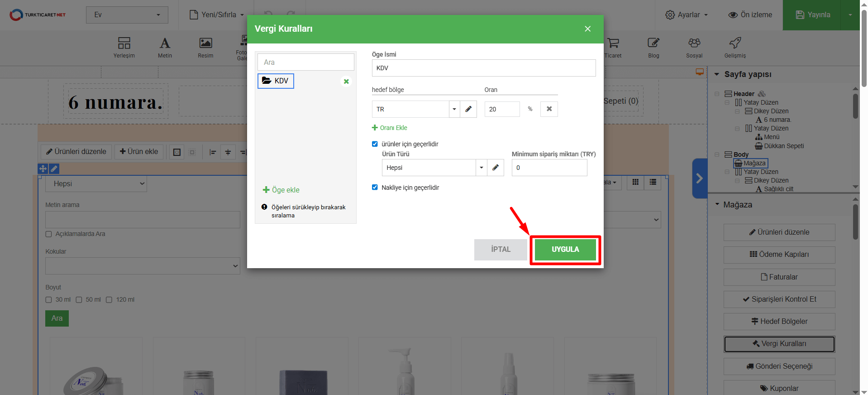868x395 pixels.
Task: Click the 'Oranı Ekle' link
Action: coord(390,128)
